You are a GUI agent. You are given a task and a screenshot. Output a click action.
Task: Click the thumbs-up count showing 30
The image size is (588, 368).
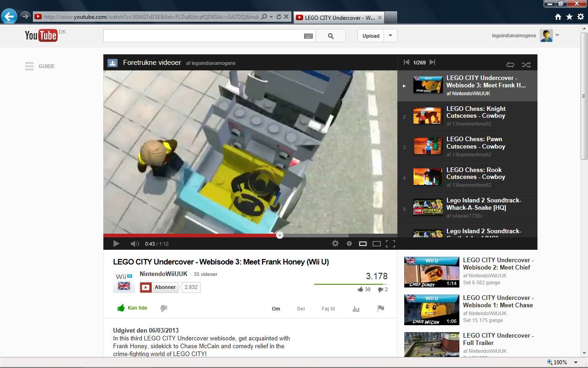tap(364, 289)
